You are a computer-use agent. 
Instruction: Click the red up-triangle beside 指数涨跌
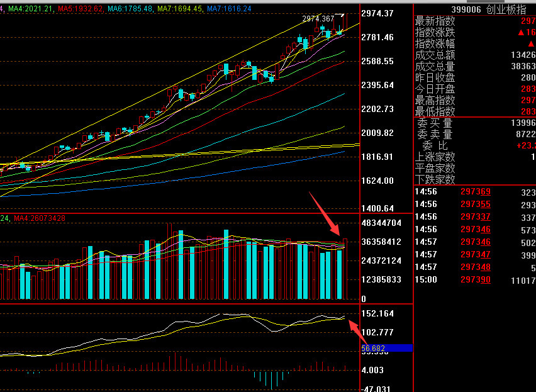click(x=522, y=32)
